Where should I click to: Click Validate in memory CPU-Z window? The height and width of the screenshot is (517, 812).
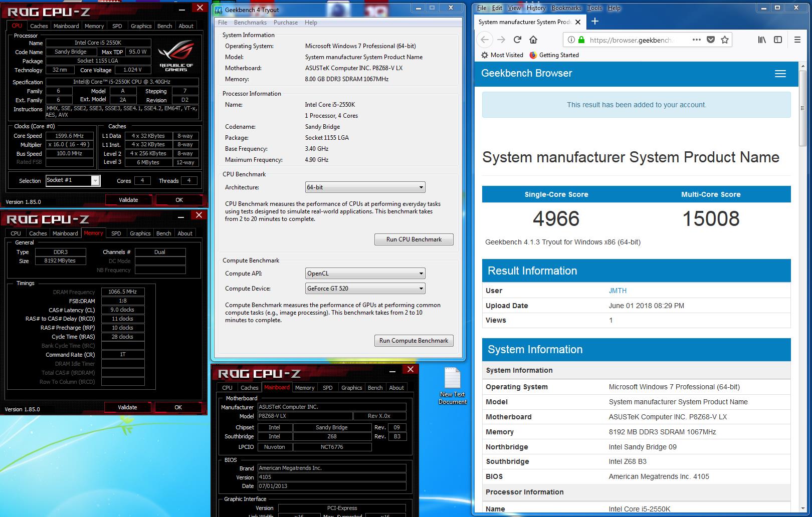tap(127, 407)
